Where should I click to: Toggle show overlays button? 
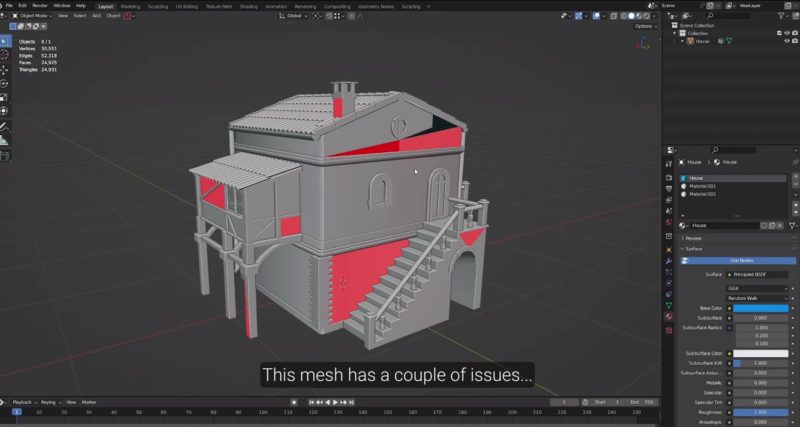[596, 16]
